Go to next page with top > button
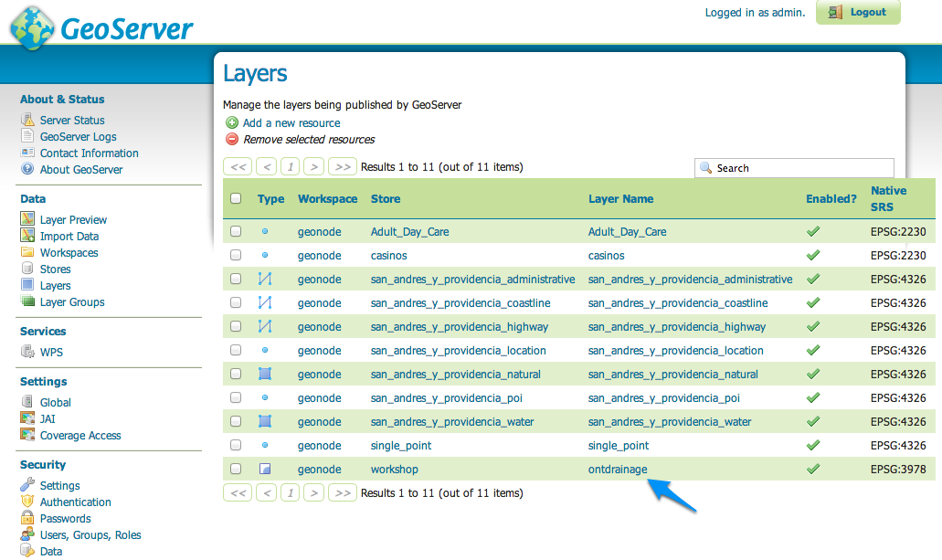942x560 pixels. click(x=313, y=166)
